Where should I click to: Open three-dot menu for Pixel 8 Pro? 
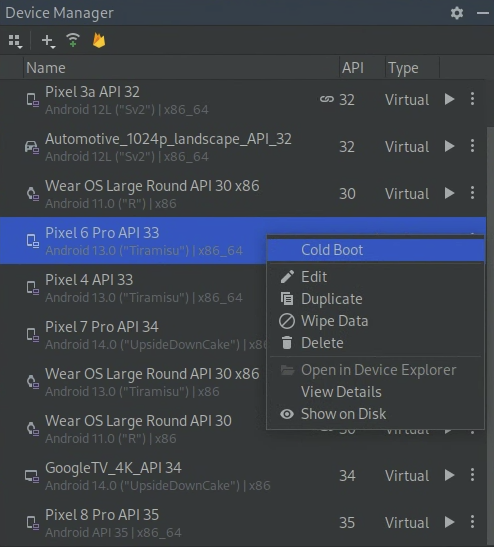(x=472, y=522)
